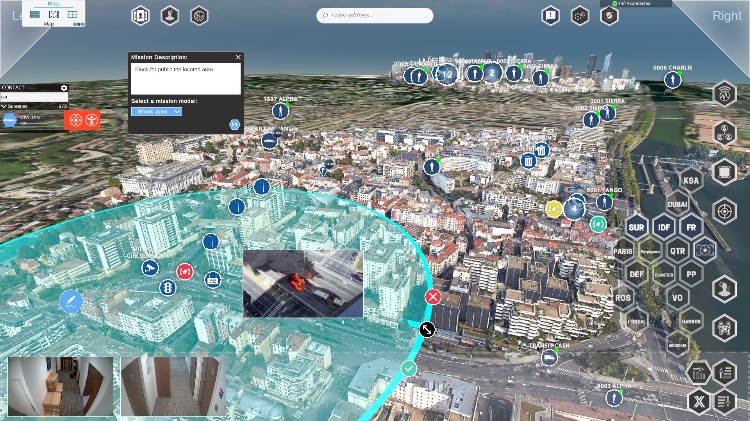This screenshot has width=750, height=421.
Task: Click the red X cancel marker on circle
Action: tap(433, 297)
